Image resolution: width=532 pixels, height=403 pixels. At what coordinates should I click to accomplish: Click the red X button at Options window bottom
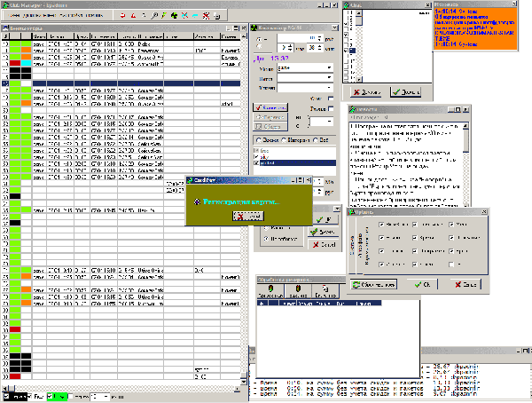(x=465, y=284)
